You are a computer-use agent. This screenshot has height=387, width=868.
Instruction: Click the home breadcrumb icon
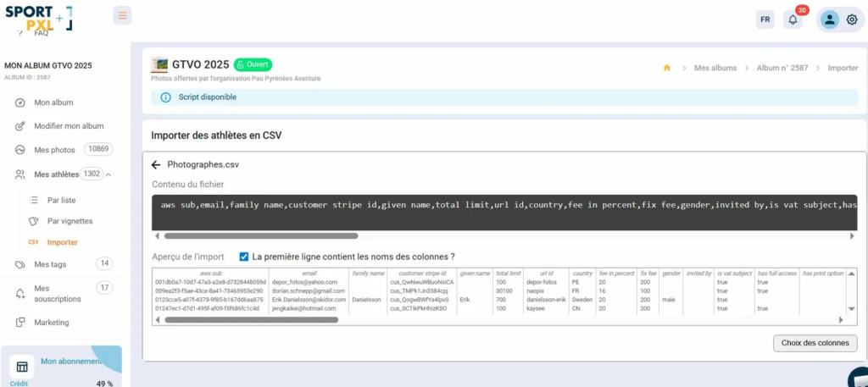(x=667, y=68)
